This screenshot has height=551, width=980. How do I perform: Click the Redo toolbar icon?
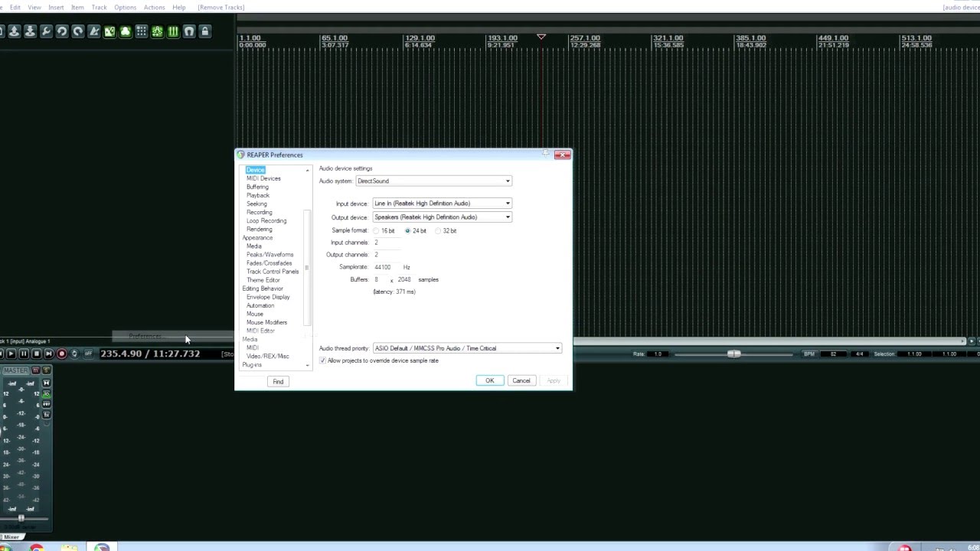[x=78, y=31]
